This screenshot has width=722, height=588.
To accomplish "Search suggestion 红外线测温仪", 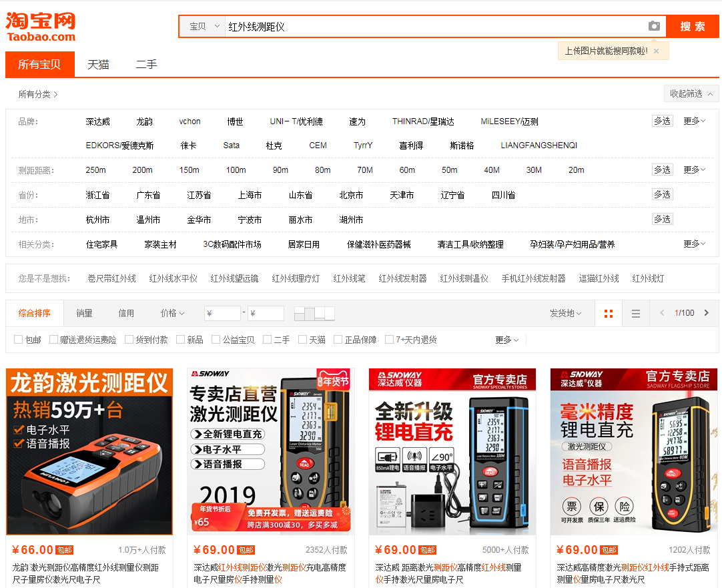I will 464,278.
